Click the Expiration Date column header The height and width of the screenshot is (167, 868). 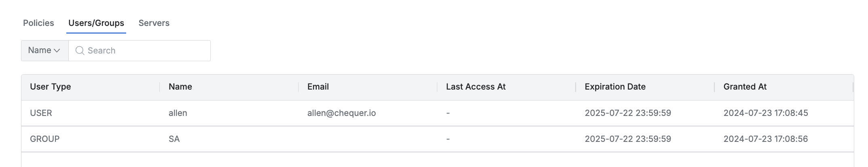[615, 87]
